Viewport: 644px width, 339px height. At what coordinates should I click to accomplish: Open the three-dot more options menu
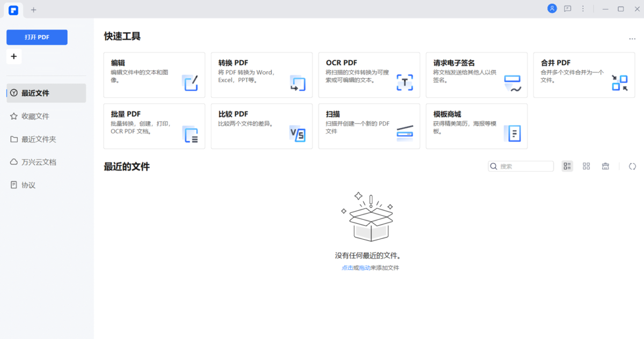pyautogui.click(x=583, y=9)
